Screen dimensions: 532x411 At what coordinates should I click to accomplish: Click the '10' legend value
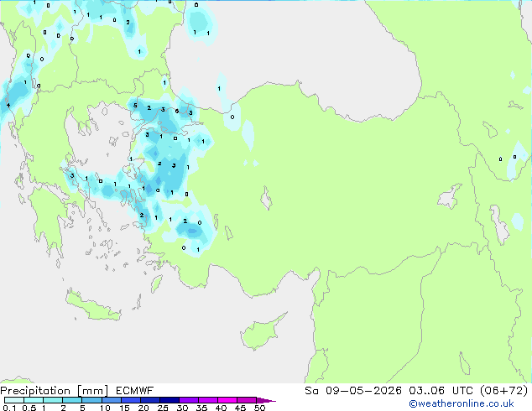105,408
